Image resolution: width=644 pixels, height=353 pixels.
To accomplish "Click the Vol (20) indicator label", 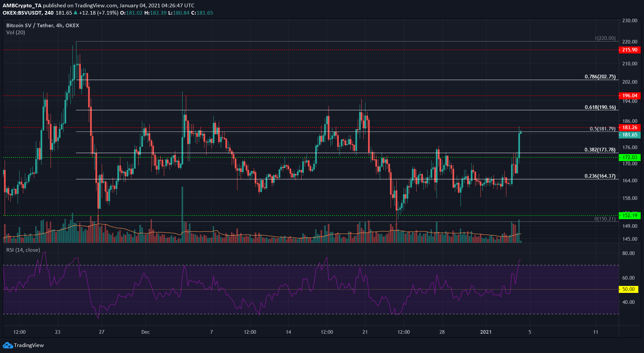I will (x=16, y=32).
